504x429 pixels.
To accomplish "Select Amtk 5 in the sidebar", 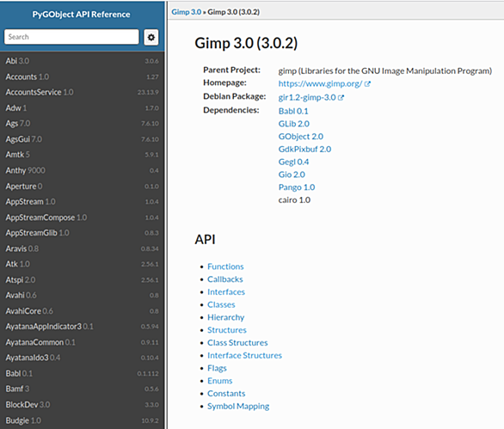I will click(82, 155).
